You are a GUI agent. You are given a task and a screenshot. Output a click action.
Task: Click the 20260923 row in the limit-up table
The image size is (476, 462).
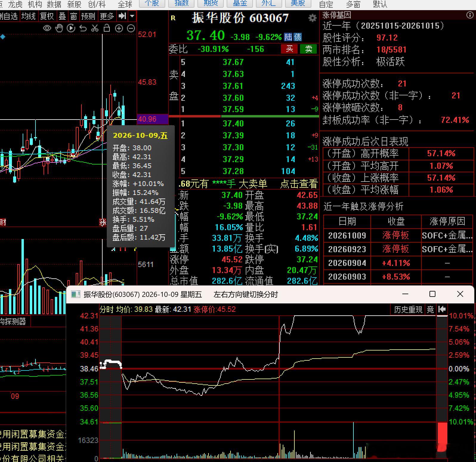(x=398, y=249)
